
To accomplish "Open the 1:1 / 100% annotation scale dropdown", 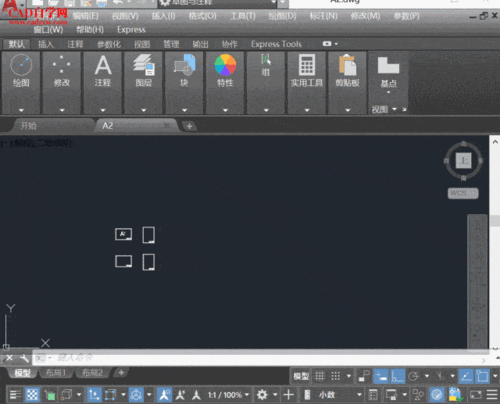I will click(x=229, y=395).
